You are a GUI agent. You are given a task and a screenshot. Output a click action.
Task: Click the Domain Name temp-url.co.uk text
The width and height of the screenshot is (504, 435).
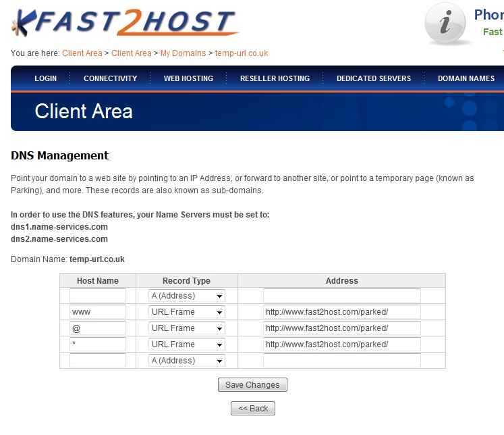68,259
